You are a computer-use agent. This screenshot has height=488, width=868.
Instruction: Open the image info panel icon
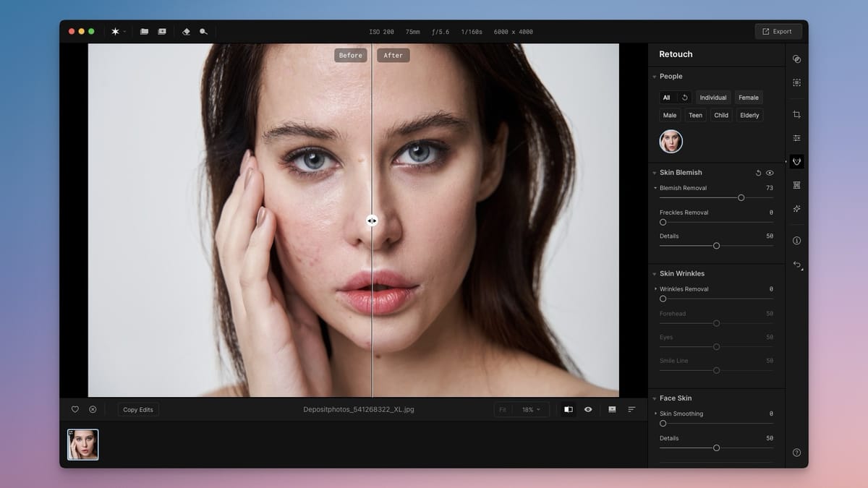point(796,240)
